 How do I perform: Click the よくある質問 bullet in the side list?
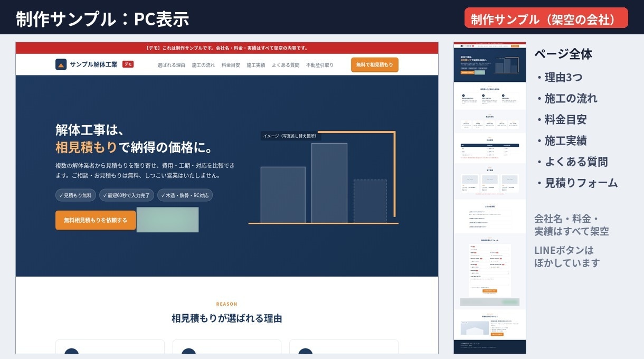click(x=571, y=162)
